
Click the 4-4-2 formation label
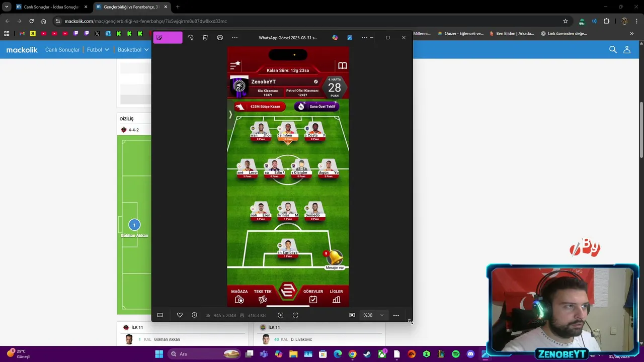click(133, 130)
